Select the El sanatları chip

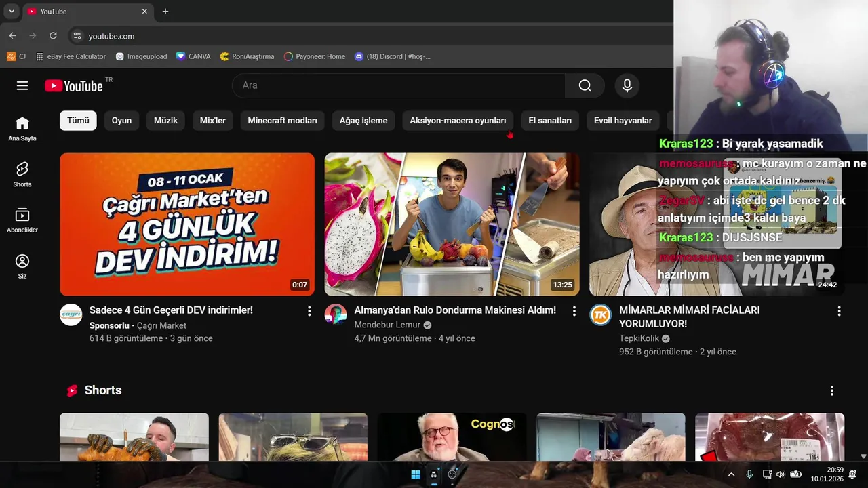pyautogui.click(x=550, y=121)
